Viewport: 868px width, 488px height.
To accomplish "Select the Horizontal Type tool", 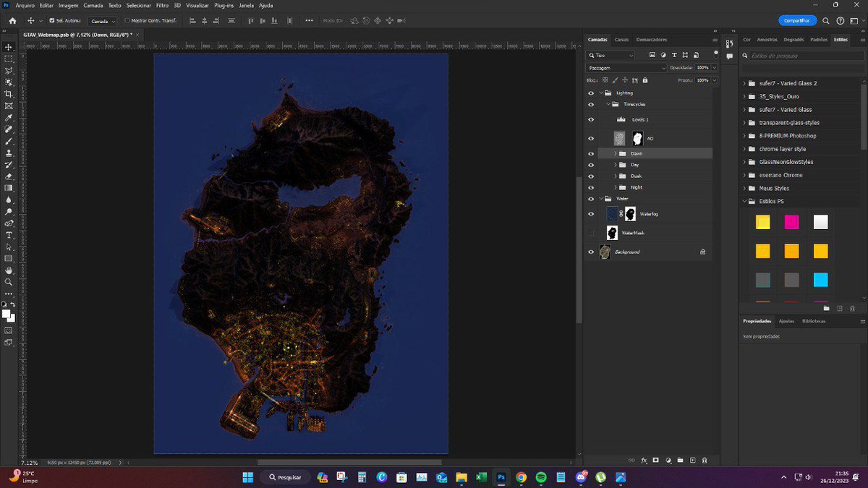I will pyautogui.click(x=9, y=235).
